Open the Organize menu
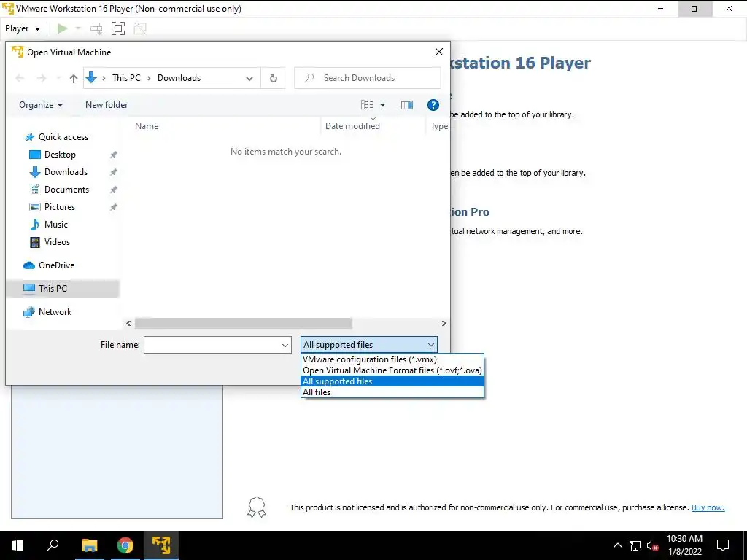Image resolution: width=747 pixels, height=560 pixels. tap(41, 105)
